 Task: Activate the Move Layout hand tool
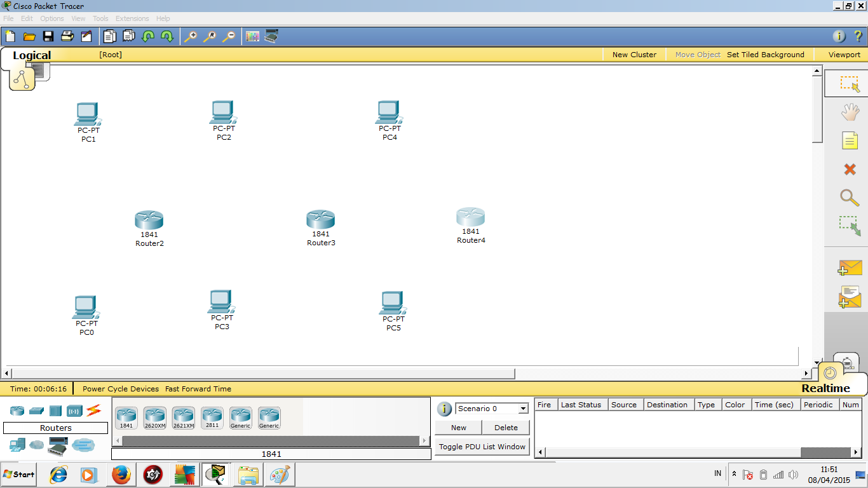850,111
